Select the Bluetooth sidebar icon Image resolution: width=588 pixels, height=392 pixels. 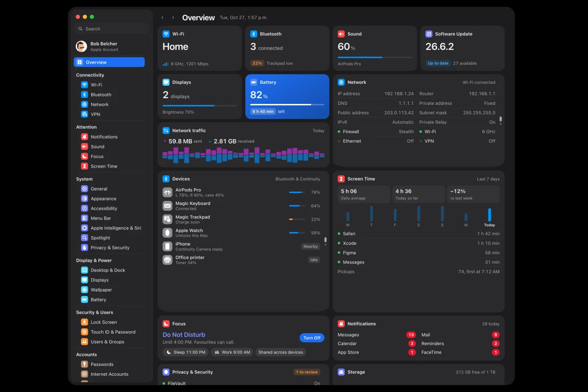click(84, 95)
